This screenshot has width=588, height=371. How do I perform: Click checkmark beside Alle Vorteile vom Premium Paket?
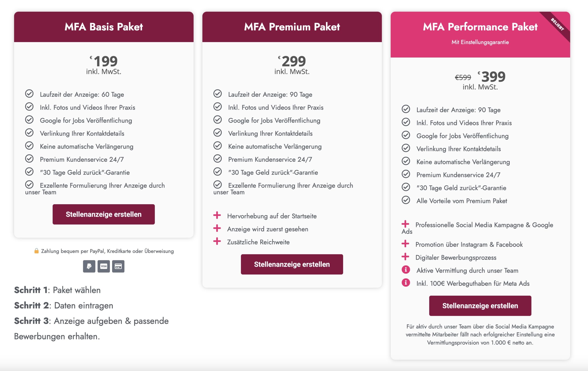406,200
